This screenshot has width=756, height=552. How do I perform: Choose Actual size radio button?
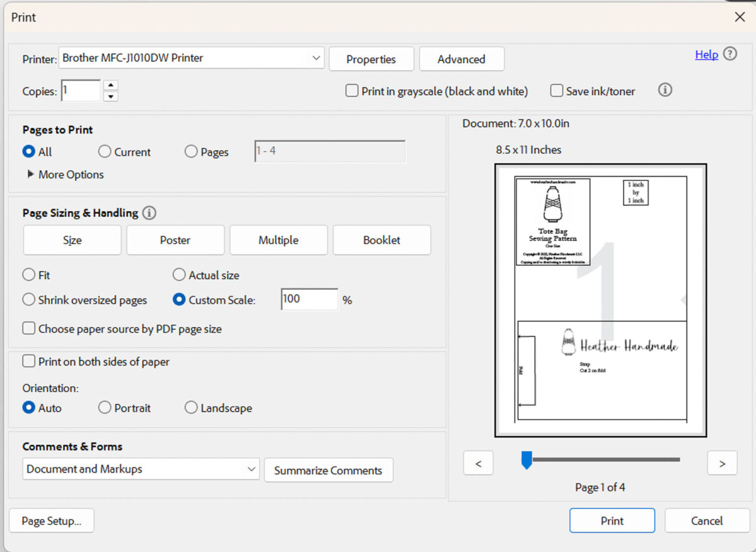point(179,275)
